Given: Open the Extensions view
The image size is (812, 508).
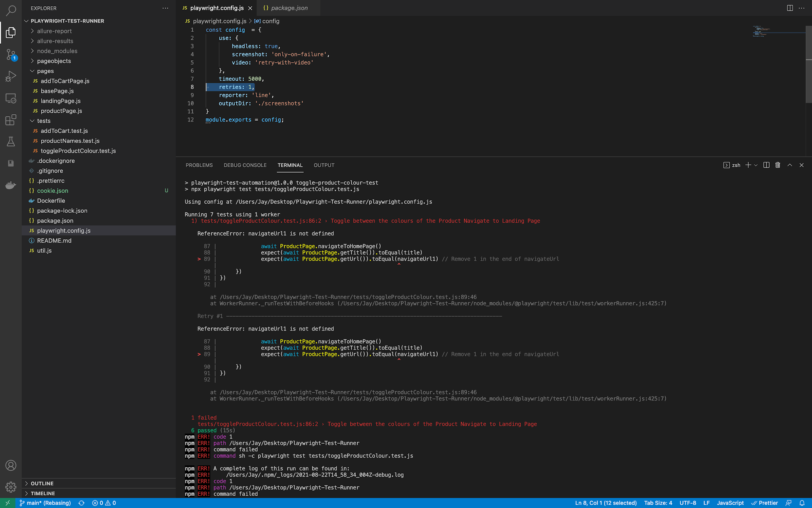Looking at the screenshot, I should (11, 120).
